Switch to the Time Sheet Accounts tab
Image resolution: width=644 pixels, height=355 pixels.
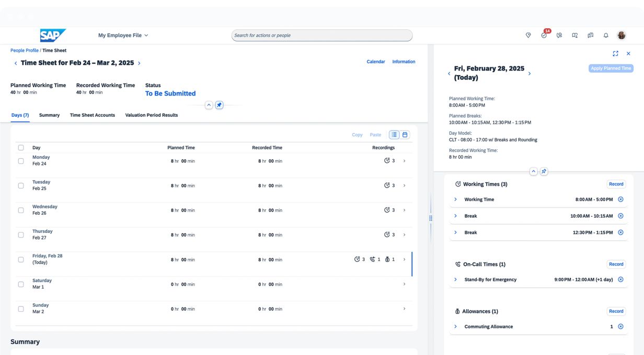coord(93,115)
